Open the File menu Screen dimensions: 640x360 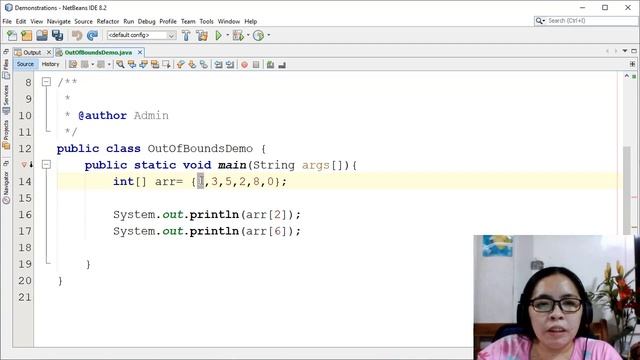pyautogui.click(x=7, y=21)
